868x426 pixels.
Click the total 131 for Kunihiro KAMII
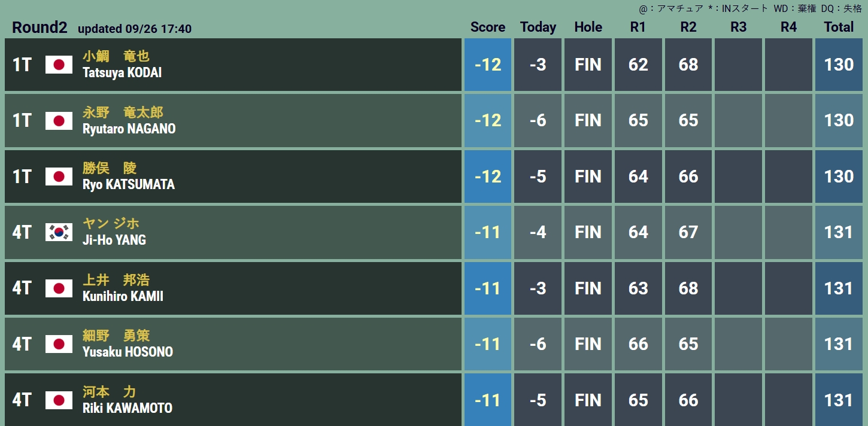coord(839,288)
